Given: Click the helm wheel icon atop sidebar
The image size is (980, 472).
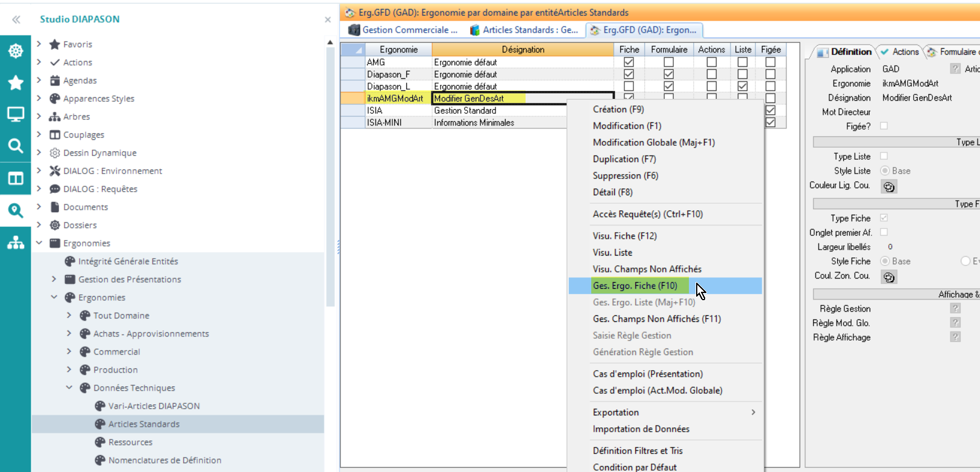Looking at the screenshot, I should (x=16, y=51).
